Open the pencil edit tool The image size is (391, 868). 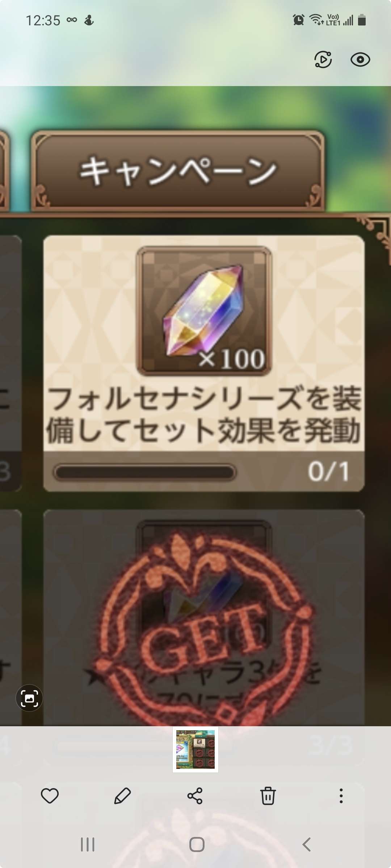click(x=122, y=796)
